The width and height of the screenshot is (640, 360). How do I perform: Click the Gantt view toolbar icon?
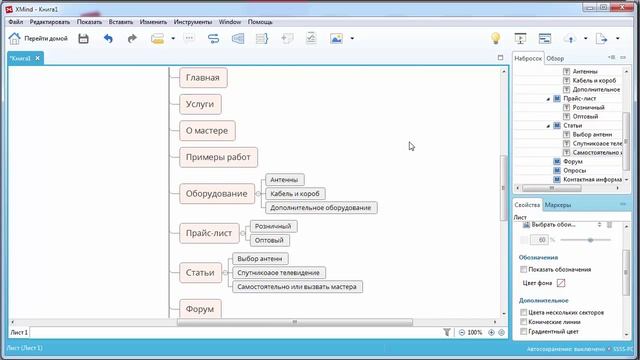click(x=545, y=38)
